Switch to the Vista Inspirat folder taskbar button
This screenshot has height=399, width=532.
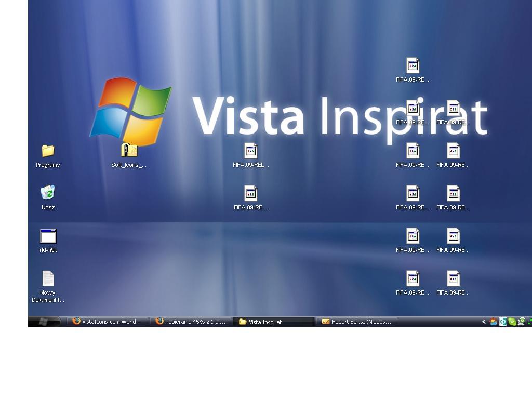pos(274,322)
